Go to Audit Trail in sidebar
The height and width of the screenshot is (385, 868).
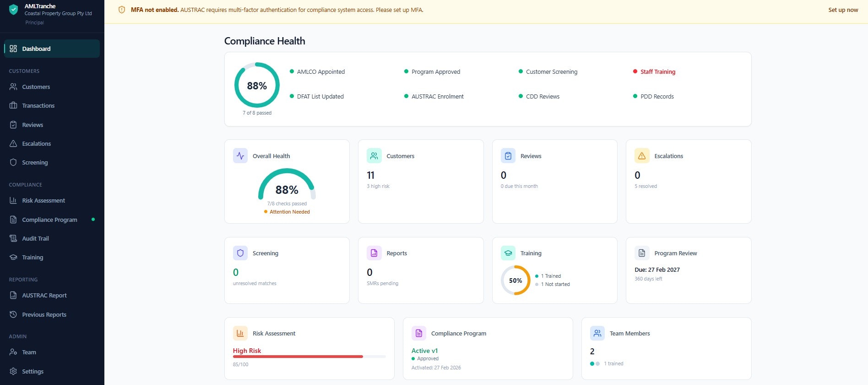(35, 239)
